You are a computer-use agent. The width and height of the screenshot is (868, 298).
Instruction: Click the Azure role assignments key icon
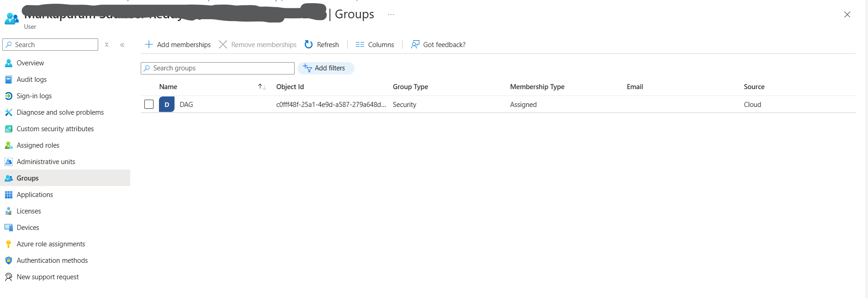pos(9,244)
